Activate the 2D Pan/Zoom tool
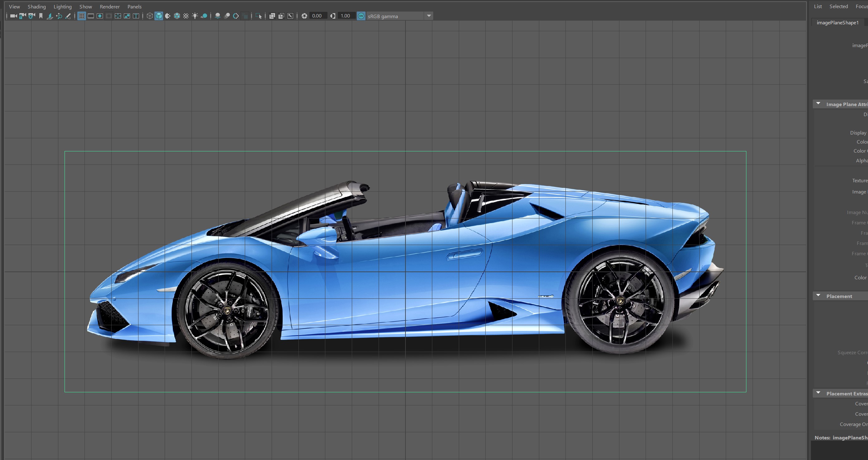Image resolution: width=868 pixels, height=460 pixels. click(59, 16)
